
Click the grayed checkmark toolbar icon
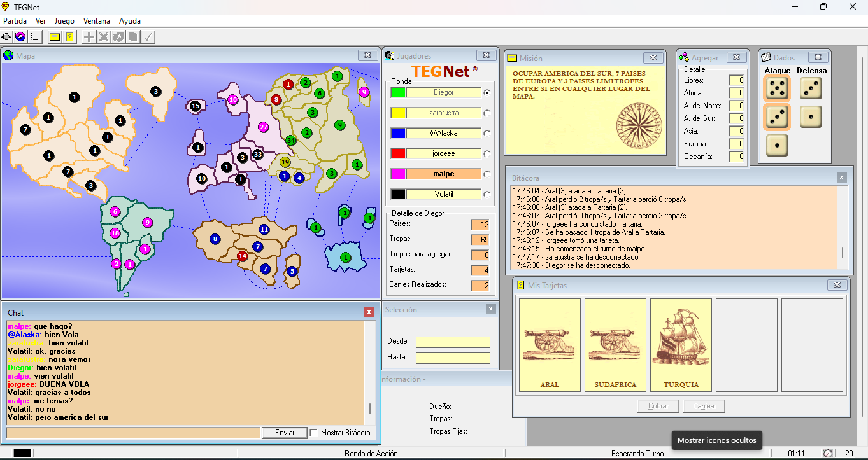147,37
